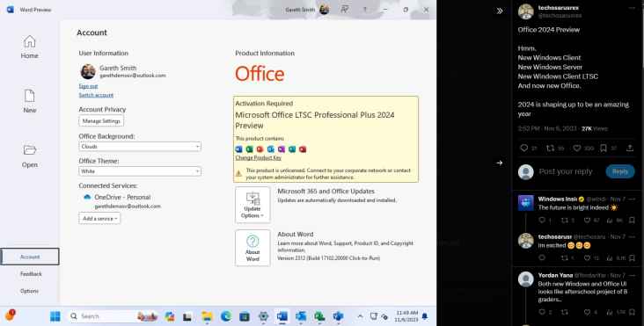Open Word Options
This screenshot has height=326, width=644.
(29, 291)
